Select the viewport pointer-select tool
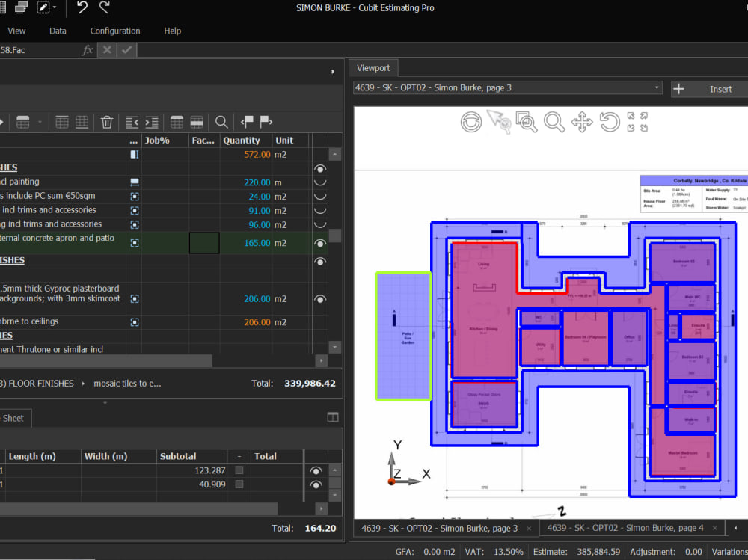This screenshot has width=748, height=560. coord(498,121)
